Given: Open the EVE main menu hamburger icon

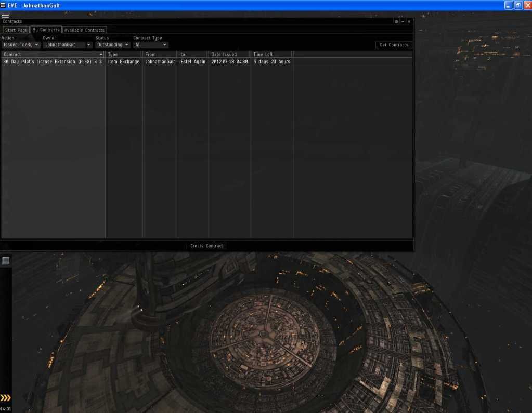Looking at the screenshot, I should 3,5.
